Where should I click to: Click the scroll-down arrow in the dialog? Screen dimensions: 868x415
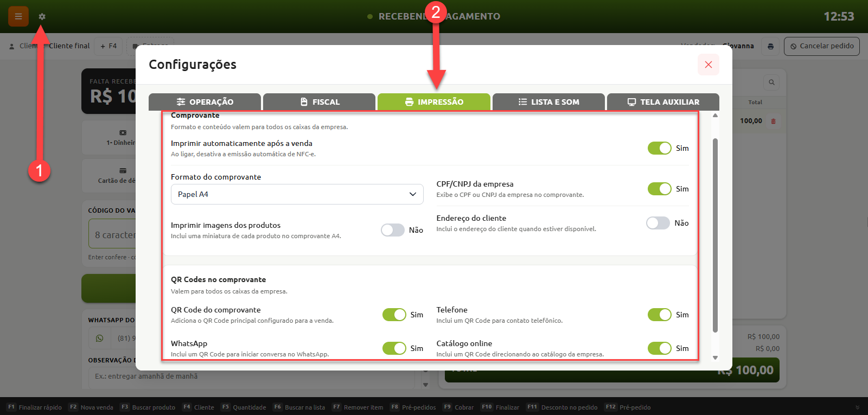coord(715,357)
